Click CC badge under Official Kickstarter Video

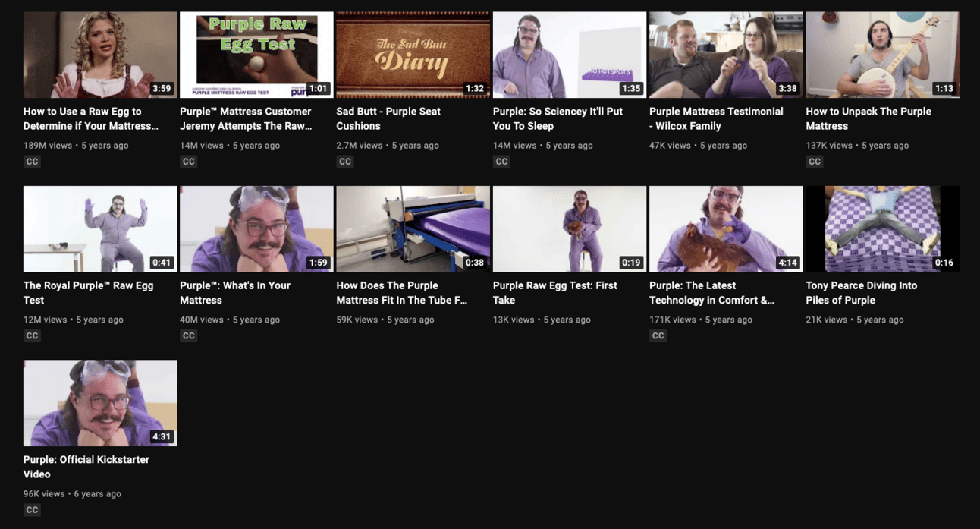point(32,510)
